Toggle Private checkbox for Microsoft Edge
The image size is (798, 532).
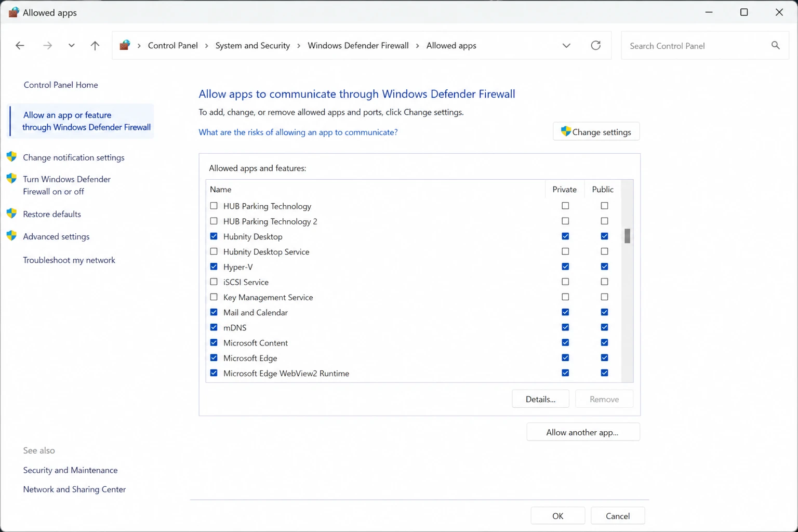565,357
